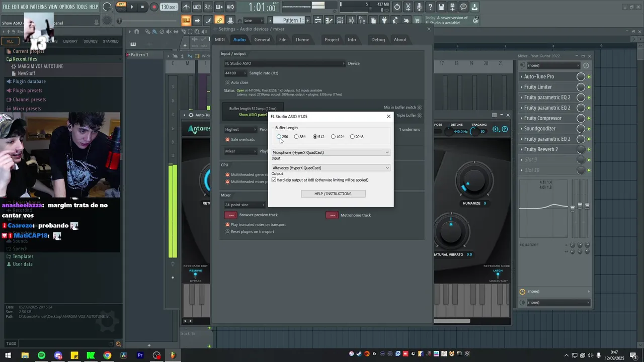
Task: Open MARGIM VOZ AUTOTUNE recent file
Action: pos(40,66)
